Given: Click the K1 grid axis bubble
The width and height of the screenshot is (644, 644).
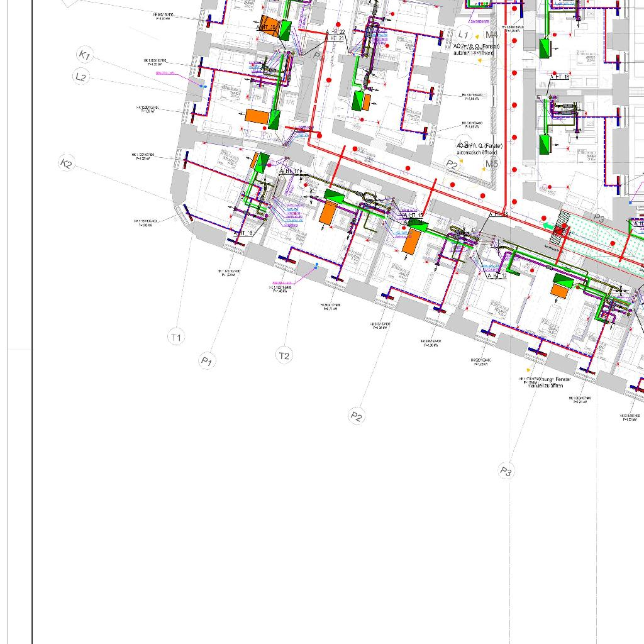Looking at the screenshot, I should pyautogui.click(x=84, y=56).
